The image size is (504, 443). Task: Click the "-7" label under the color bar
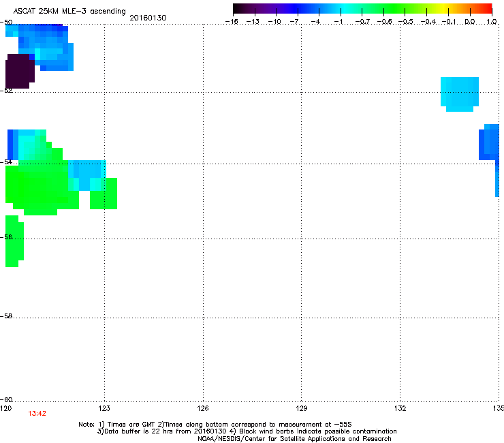[x=294, y=22]
